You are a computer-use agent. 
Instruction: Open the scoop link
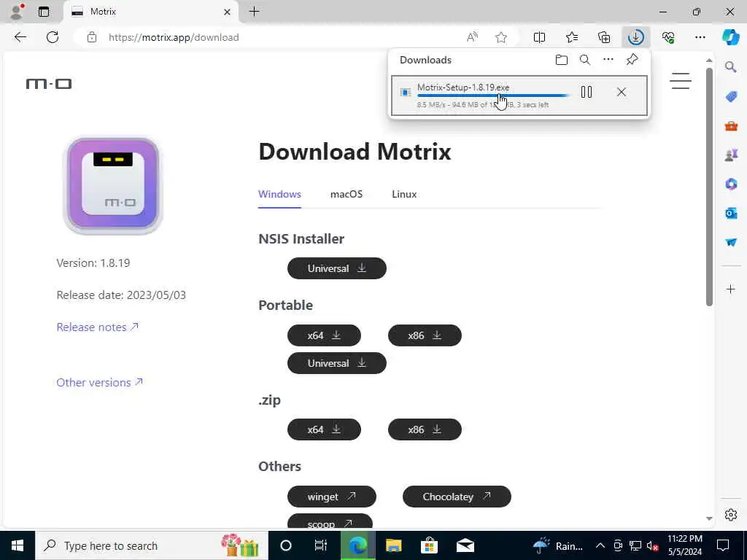330,521
